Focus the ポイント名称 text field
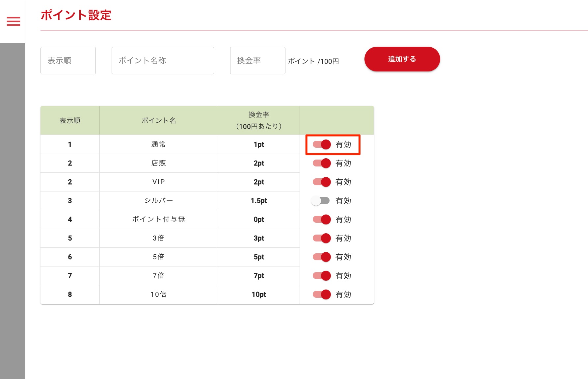Image resolution: width=588 pixels, height=379 pixels. coord(163,61)
